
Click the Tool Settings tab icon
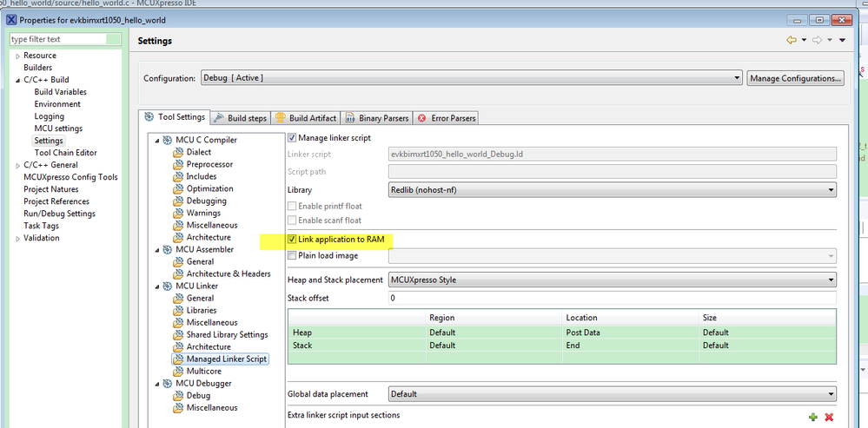click(x=149, y=117)
